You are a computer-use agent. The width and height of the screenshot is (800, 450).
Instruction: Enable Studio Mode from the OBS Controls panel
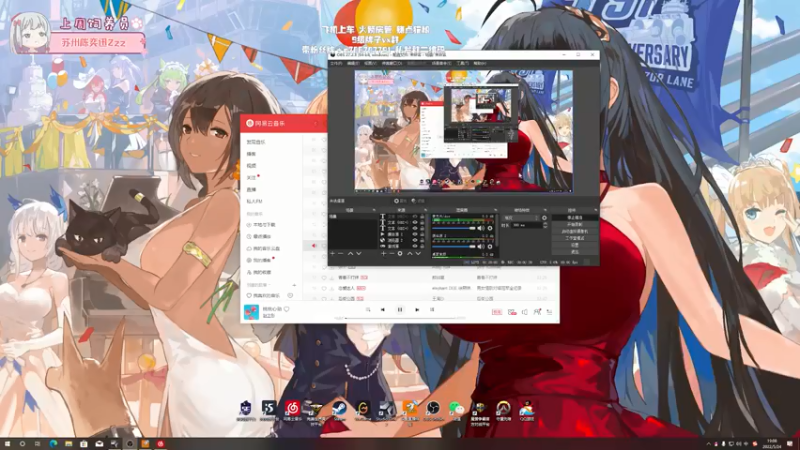[x=575, y=238]
